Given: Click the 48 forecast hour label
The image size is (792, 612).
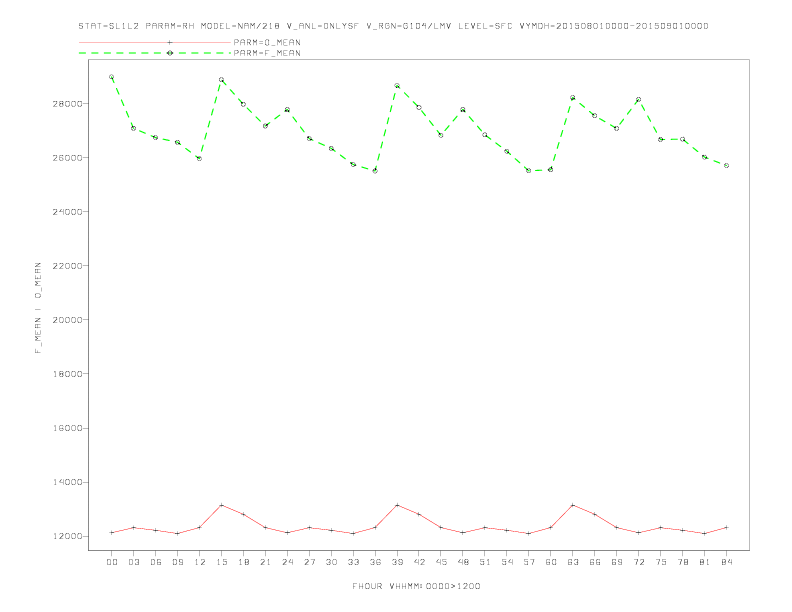Looking at the screenshot, I should (463, 562).
